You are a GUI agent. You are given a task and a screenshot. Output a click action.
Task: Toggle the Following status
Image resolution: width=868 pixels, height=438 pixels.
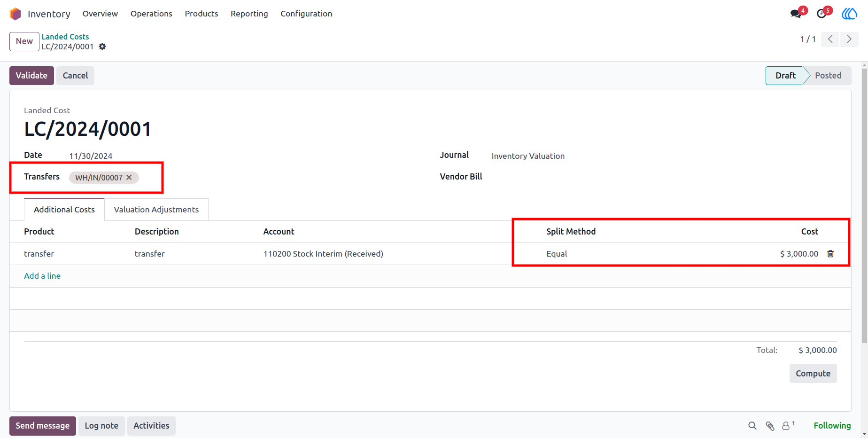(832, 426)
